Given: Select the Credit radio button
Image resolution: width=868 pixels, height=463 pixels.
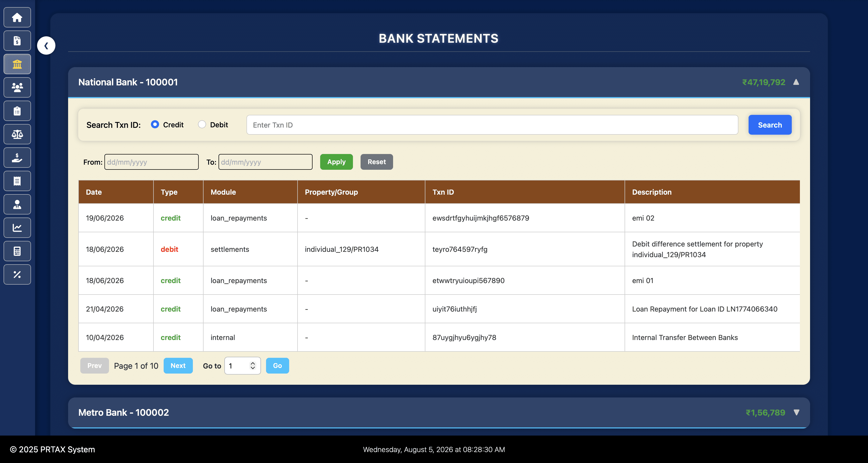Looking at the screenshot, I should tap(155, 124).
